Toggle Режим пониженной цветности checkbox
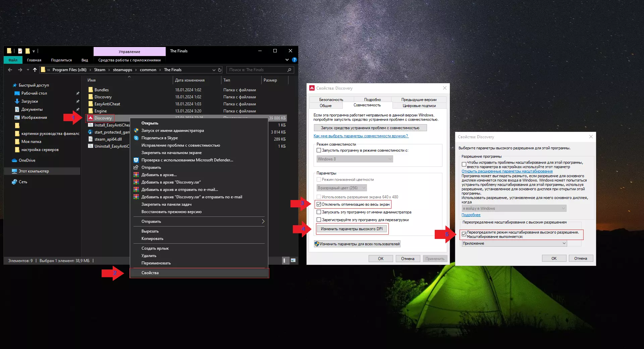Viewport: 644px width, 349px height. click(x=319, y=180)
